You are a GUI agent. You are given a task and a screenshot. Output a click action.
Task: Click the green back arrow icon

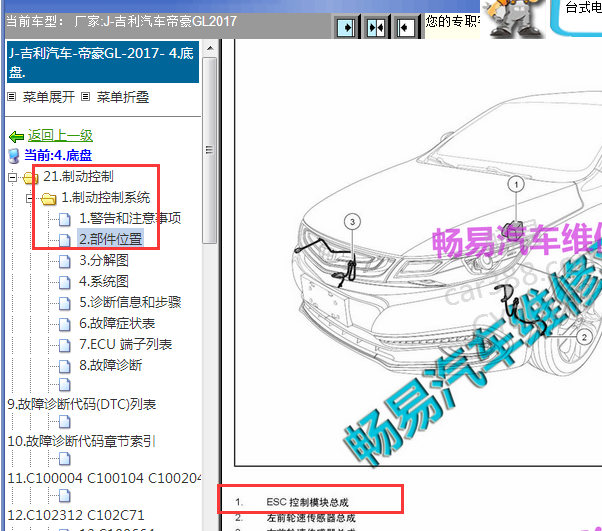pos(16,136)
